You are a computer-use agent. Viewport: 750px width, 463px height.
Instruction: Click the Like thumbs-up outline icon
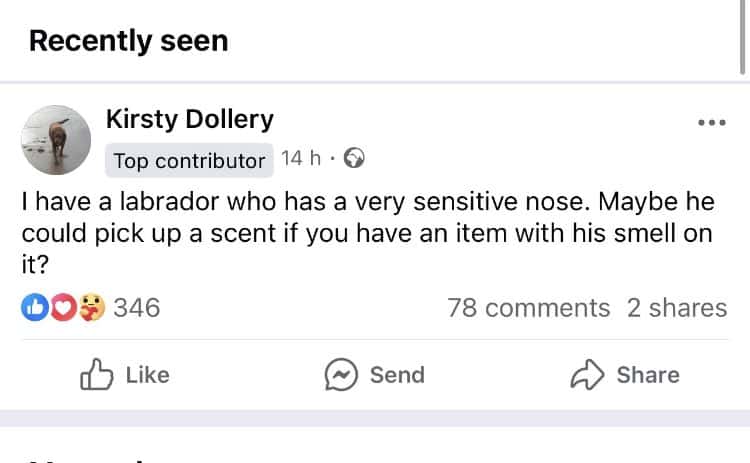coord(97,375)
